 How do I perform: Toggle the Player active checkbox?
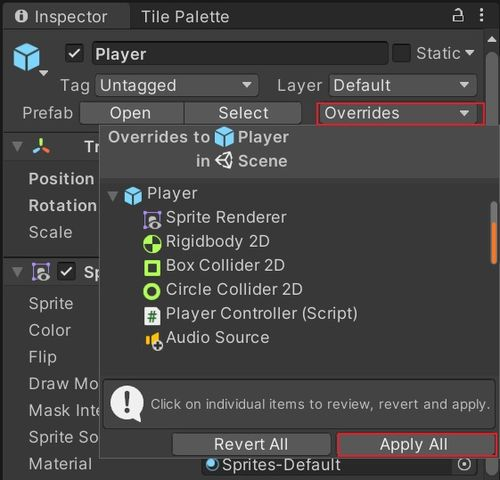point(74,53)
